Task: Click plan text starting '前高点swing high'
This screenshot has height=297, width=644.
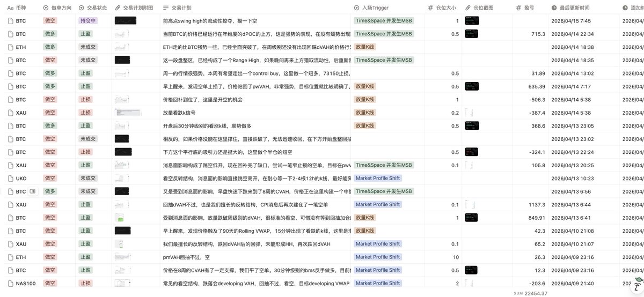Action: (x=210, y=21)
